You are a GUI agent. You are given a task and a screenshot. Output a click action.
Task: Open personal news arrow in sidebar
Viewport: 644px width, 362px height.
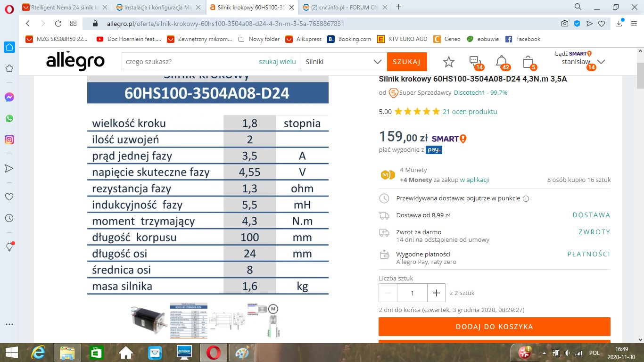[9, 168]
